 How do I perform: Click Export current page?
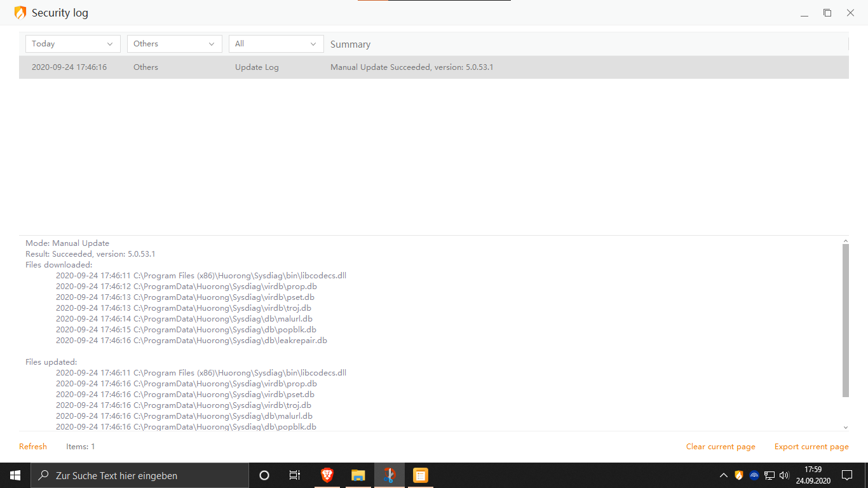(811, 447)
